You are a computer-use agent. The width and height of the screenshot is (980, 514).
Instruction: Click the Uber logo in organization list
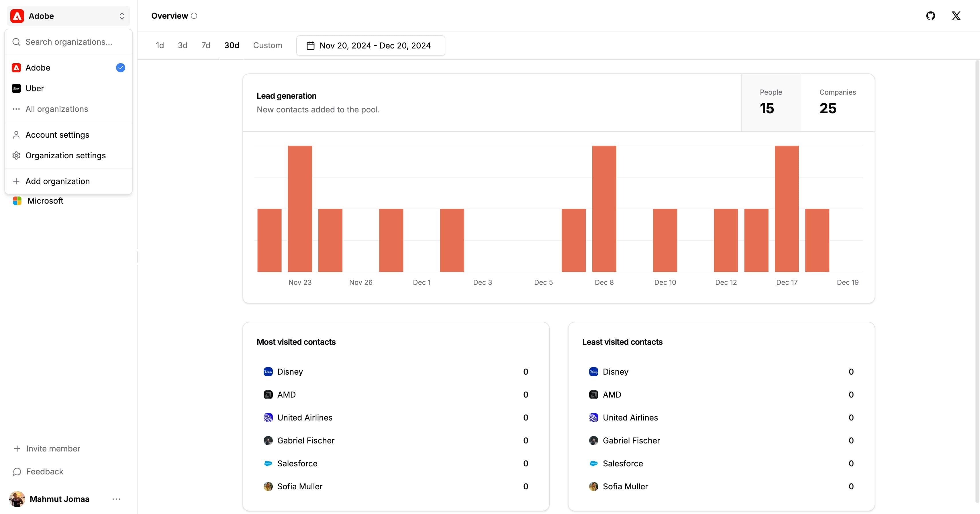[16, 88]
